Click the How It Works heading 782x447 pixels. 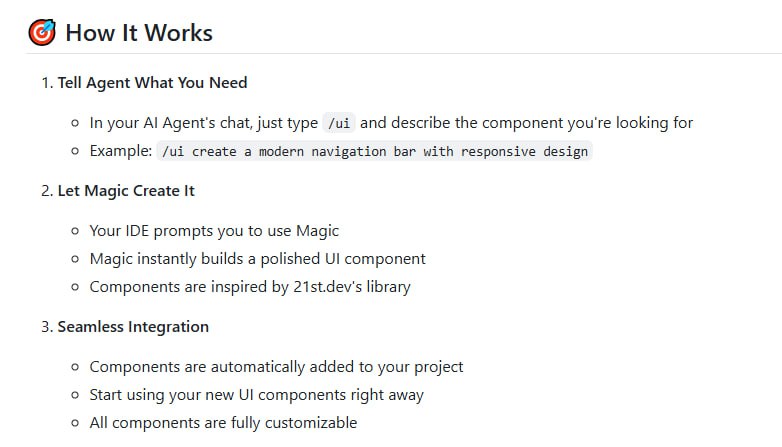pyautogui.click(x=139, y=33)
